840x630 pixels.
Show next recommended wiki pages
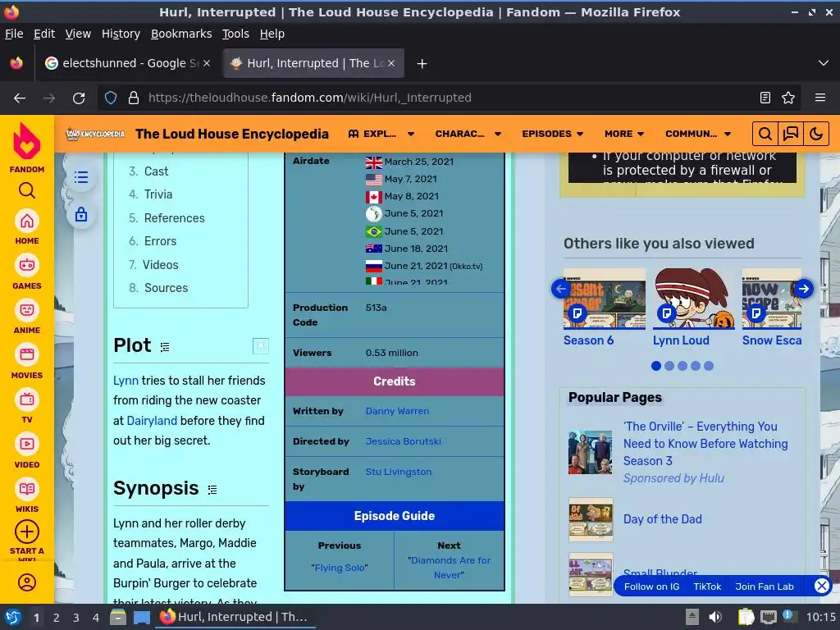(x=804, y=289)
